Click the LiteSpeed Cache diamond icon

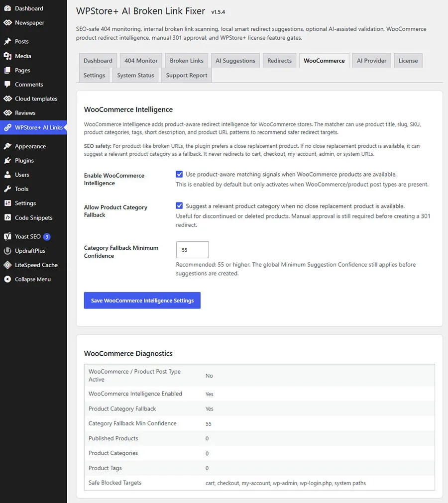(7, 265)
